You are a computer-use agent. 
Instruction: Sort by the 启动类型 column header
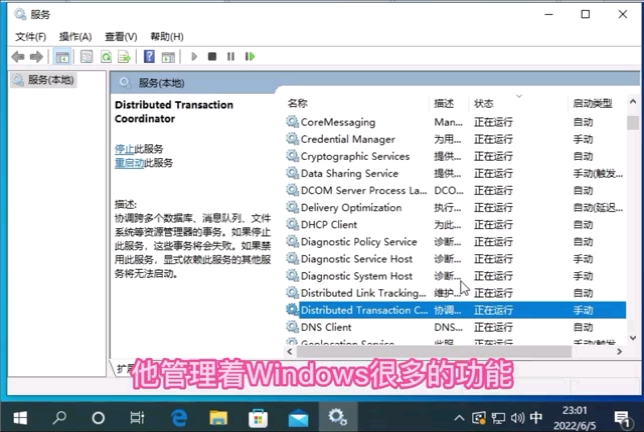(x=593, y=103)
